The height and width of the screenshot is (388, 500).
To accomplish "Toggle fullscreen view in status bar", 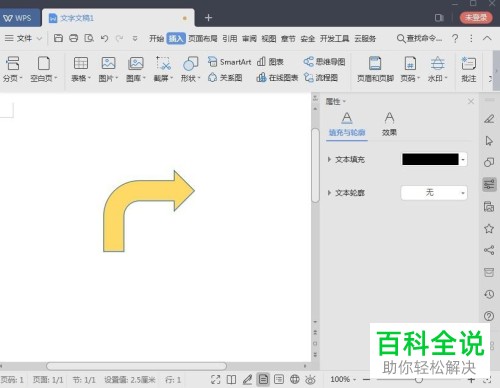I will [216, 379].
